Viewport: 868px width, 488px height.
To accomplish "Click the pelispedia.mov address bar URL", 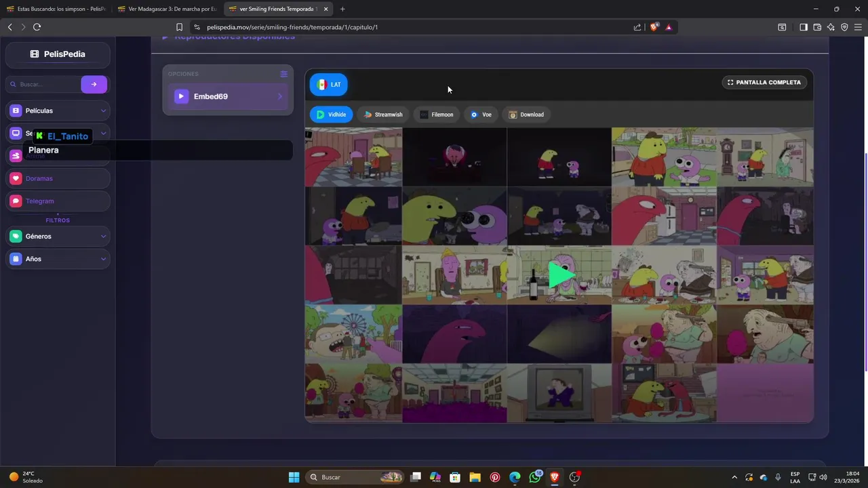I will (x=292, y=27).
